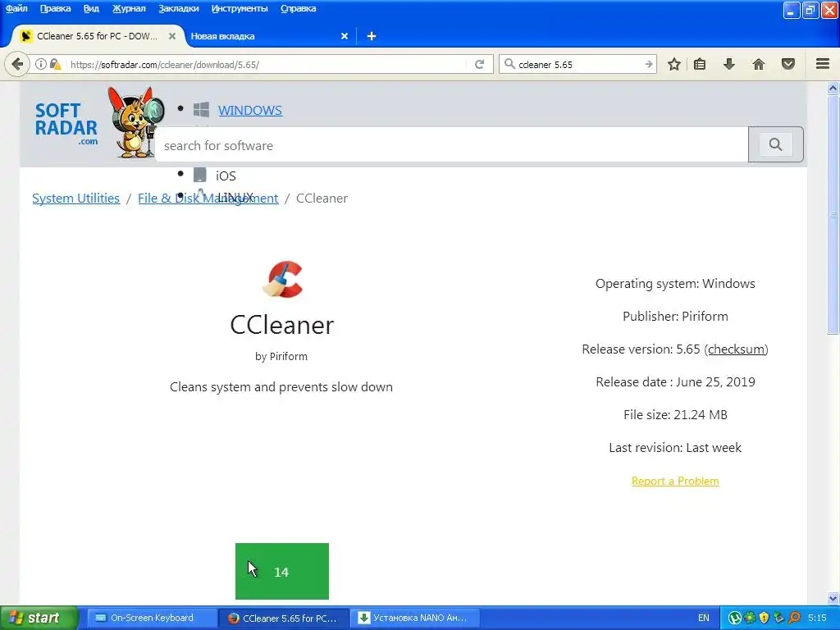840x630 pixels.
Task: Go to the browser home page icon
Action: click(759, 64)
